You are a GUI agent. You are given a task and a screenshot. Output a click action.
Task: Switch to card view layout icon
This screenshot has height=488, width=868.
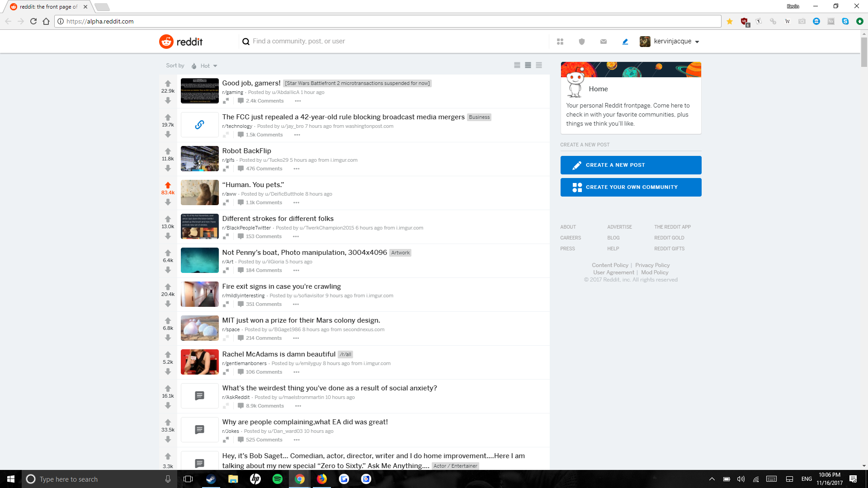pos(517,66)
